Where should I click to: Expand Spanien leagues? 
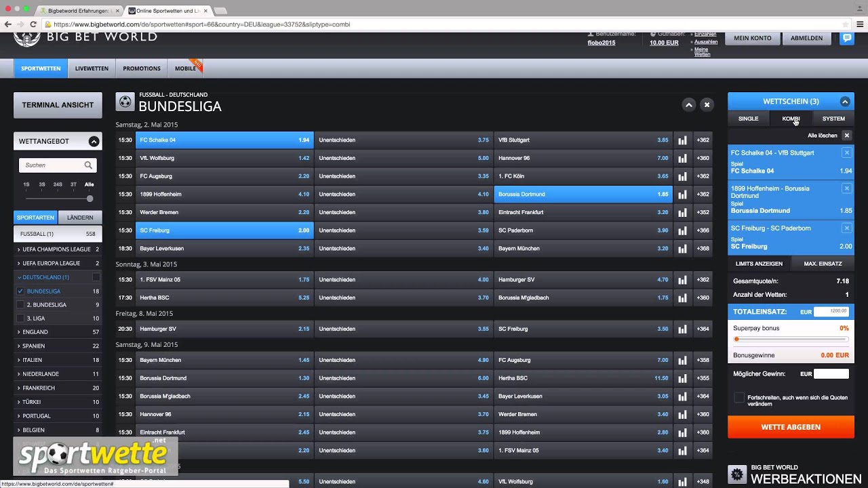[58, 346]
